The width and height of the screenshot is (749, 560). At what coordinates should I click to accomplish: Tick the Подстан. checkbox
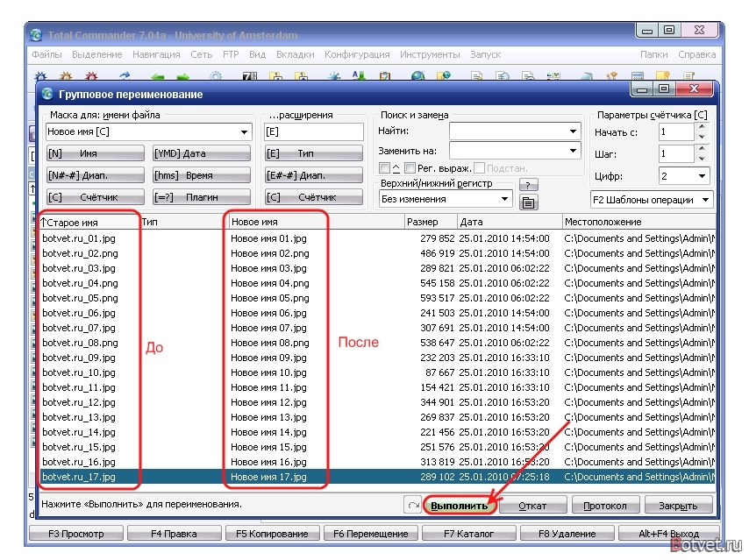(480, 168)
